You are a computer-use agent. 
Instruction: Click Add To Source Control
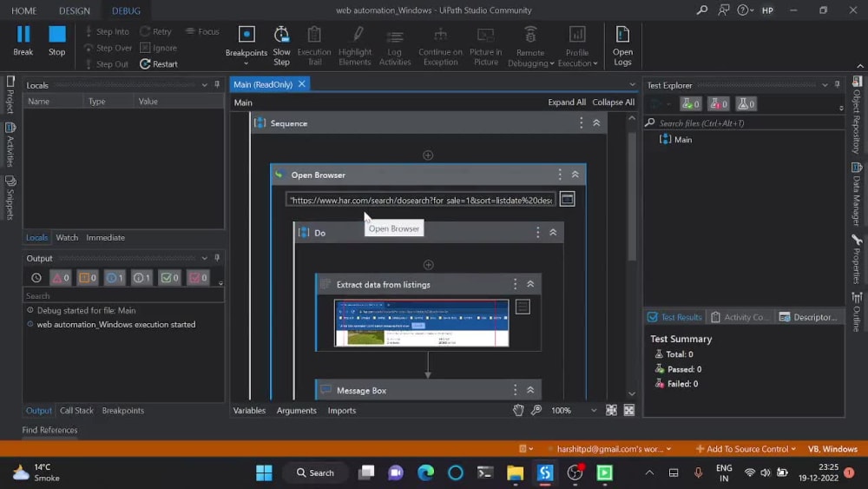click(x=746, y=448)
